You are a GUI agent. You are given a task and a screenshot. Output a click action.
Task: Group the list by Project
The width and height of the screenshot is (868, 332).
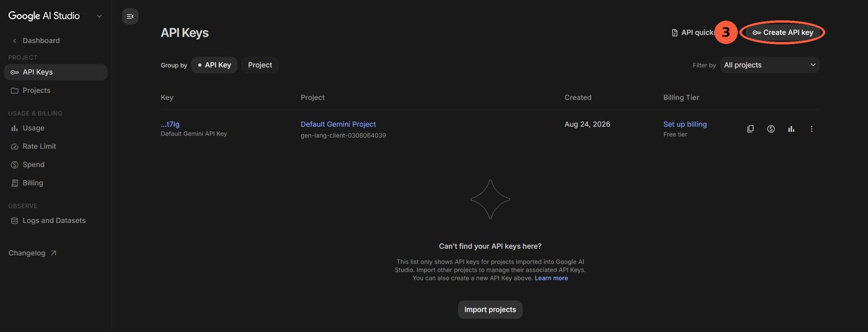click(260, 65)
